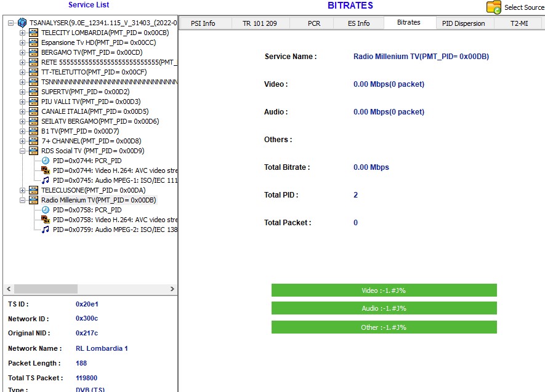The image size is (545, 392).
Task: Expand the TELECITY LOMBARDIA node
Action: [23, 33]
